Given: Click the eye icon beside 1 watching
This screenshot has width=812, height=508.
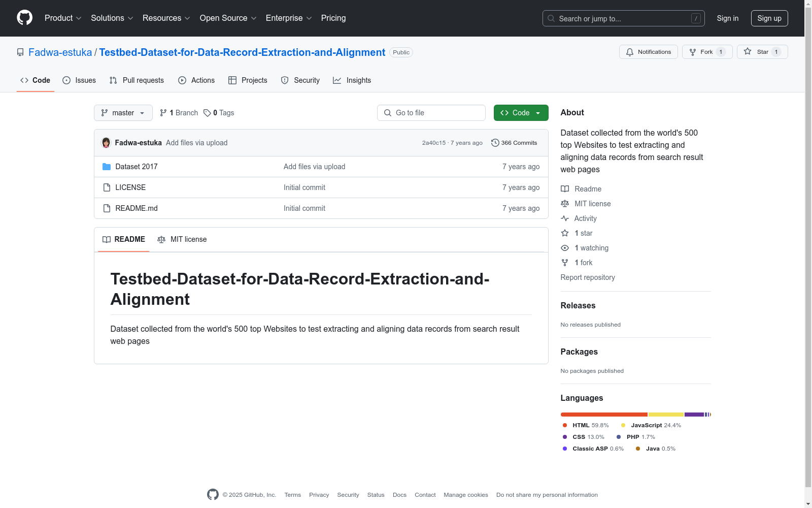Looking at the screenshot, I should tap(565, 248).
